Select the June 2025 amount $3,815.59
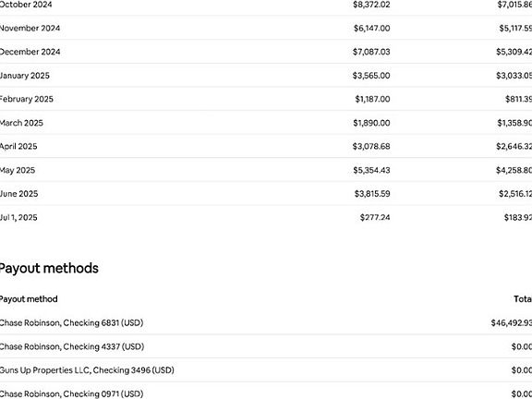Image resolution: width=532 pixels, height=399 pixels. pos(372,194)
